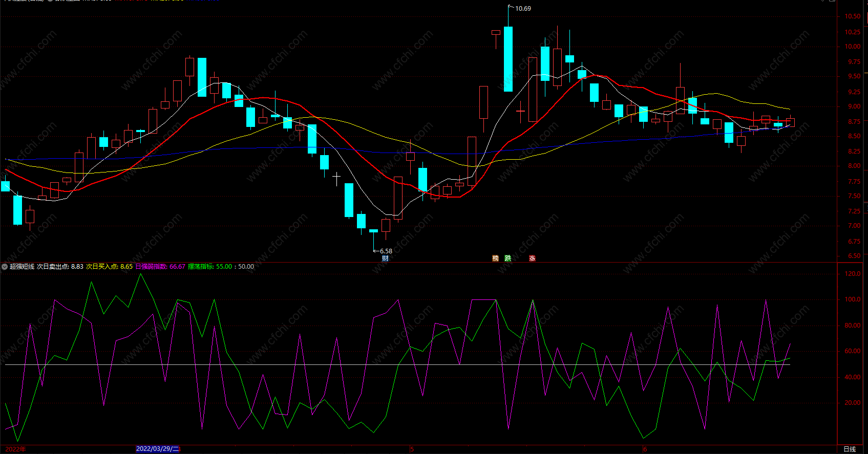Click the 财 financial report marker
The height and width of the screenshot is (454, 868).
(385, 258)
